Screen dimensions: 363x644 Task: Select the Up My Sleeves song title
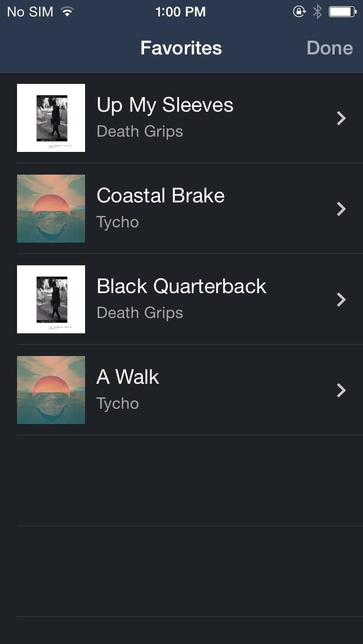point(165,105)
